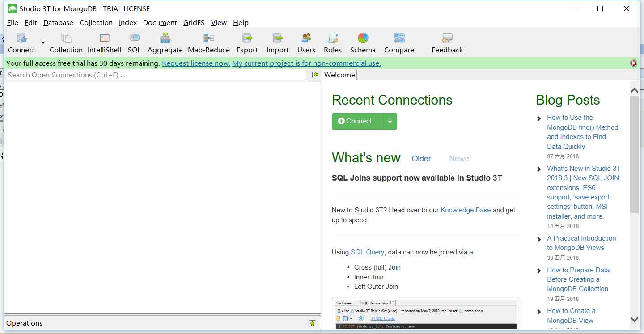Open the Aggregate editor icon
This screenshot has height=334, width=644.
[165, 38]
